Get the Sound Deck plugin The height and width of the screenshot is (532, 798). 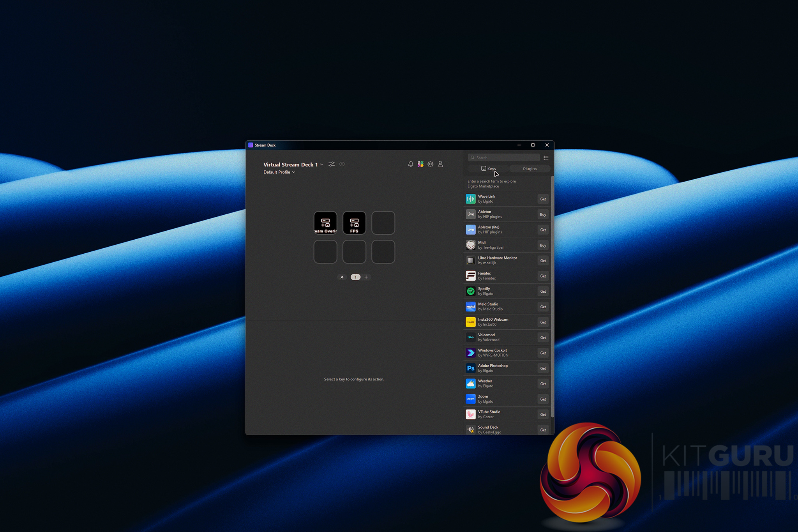[543, 430]
